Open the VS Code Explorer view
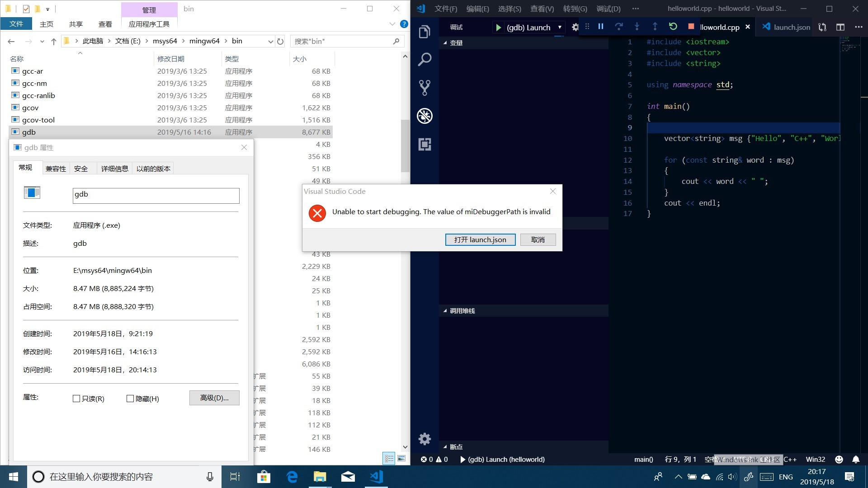868x488 pixels. point(425,32)
